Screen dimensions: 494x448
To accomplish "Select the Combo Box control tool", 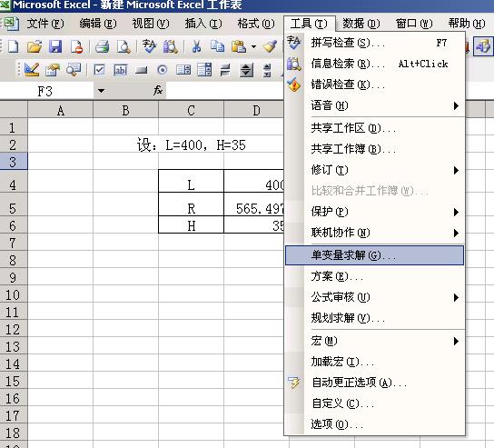I will 204,70.
